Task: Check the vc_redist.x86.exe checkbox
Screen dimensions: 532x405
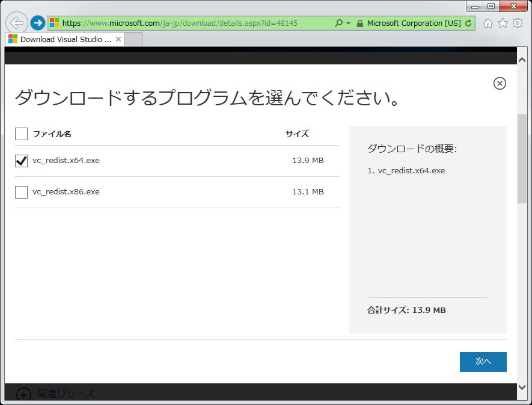Action: [21, 192]
